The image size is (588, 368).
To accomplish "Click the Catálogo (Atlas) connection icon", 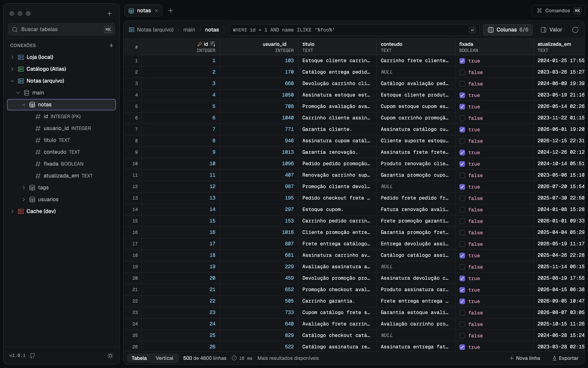I will coord(21,69).
